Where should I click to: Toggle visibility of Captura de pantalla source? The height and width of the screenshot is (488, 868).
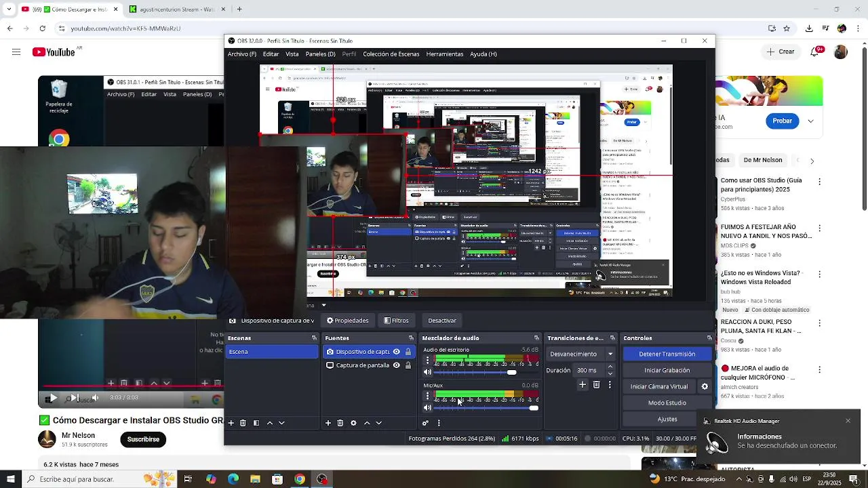click(x=397, y=365)
